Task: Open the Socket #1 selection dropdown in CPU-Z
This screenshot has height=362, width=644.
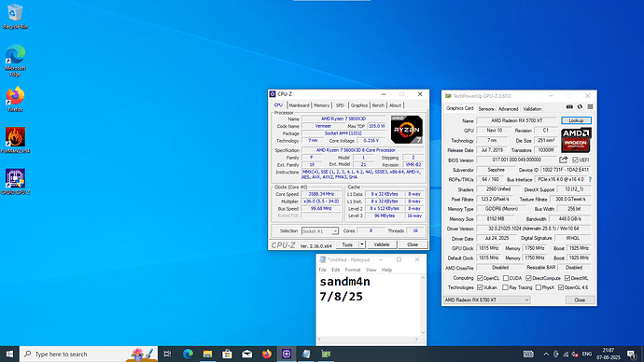Action: (320, 231)
